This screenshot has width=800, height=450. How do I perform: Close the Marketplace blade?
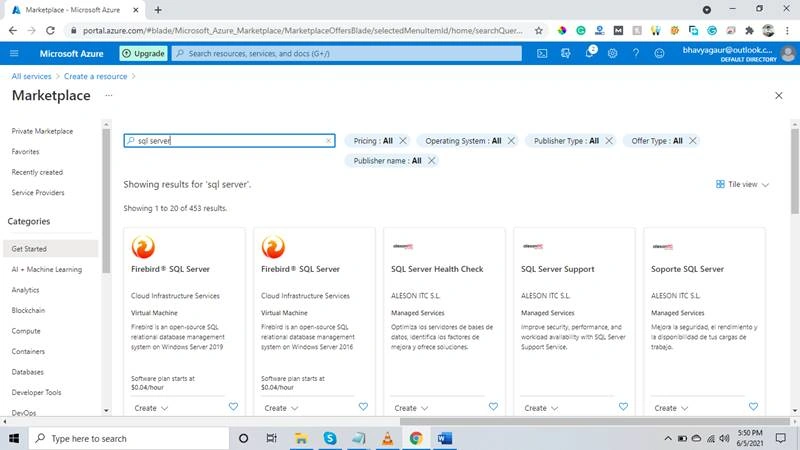pos(779,95)
